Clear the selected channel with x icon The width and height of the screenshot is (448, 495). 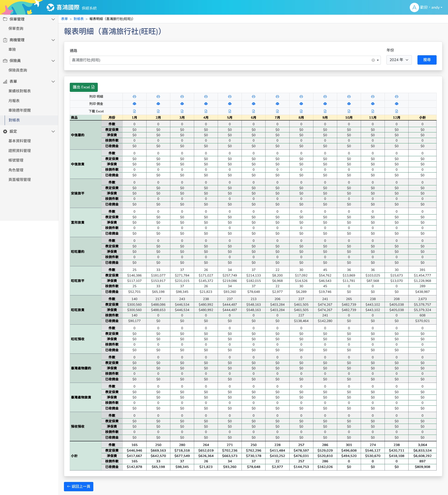(373, 60)
